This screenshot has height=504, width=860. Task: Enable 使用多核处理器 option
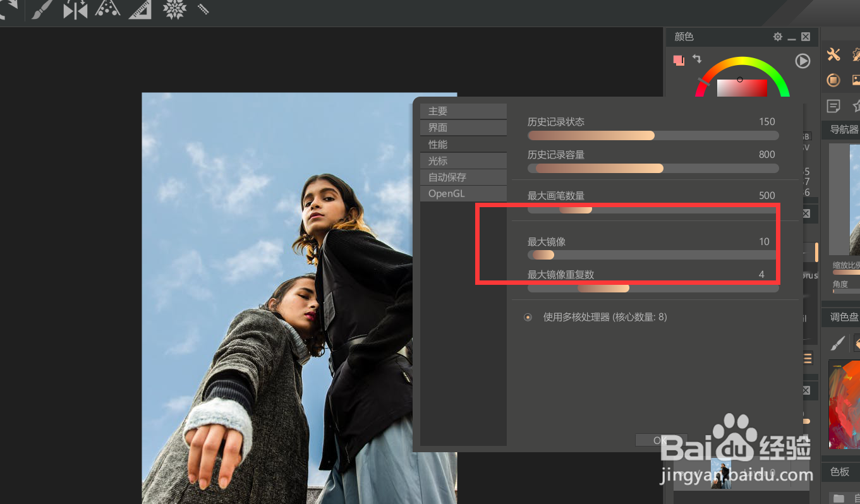528,317
